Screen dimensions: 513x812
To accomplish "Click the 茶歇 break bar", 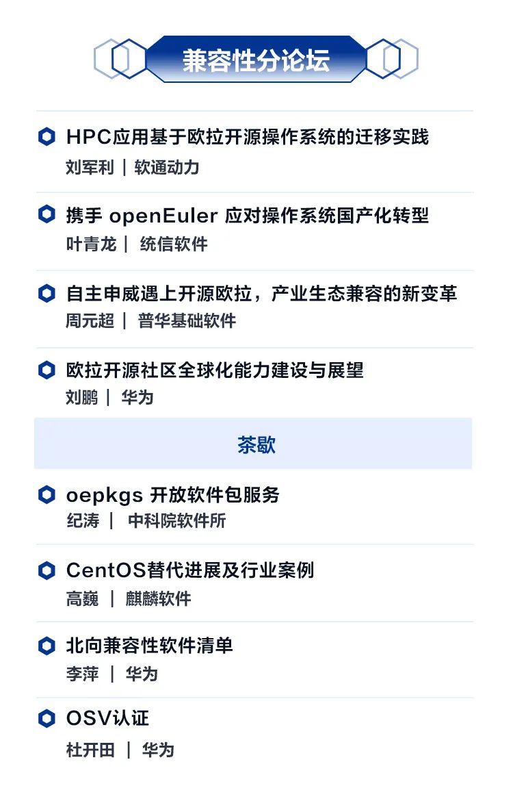I will tap(253, 444).
